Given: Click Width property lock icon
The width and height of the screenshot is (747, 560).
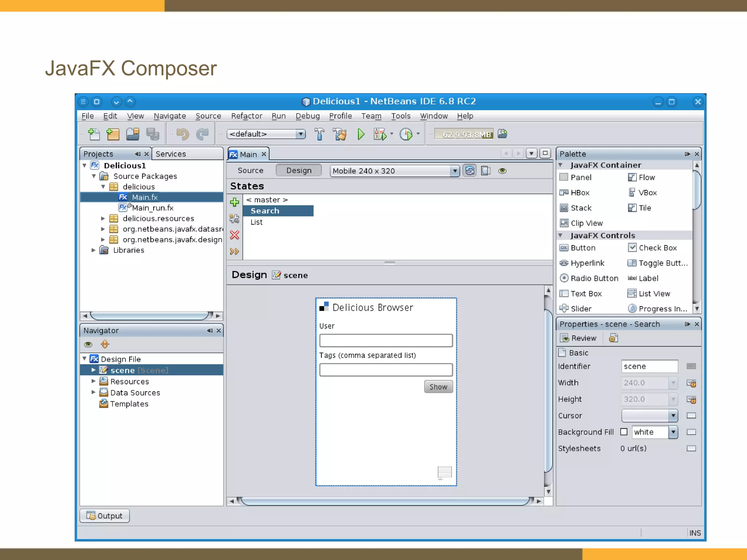Looking at the screenshot, I should [691, 383].
